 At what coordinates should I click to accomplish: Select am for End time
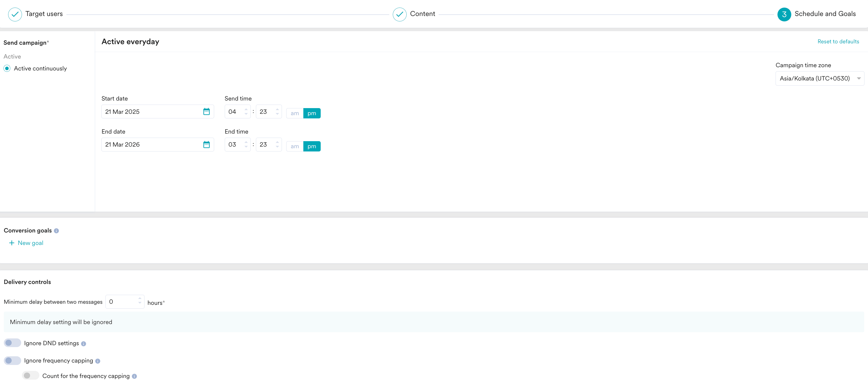pos(295,146)
